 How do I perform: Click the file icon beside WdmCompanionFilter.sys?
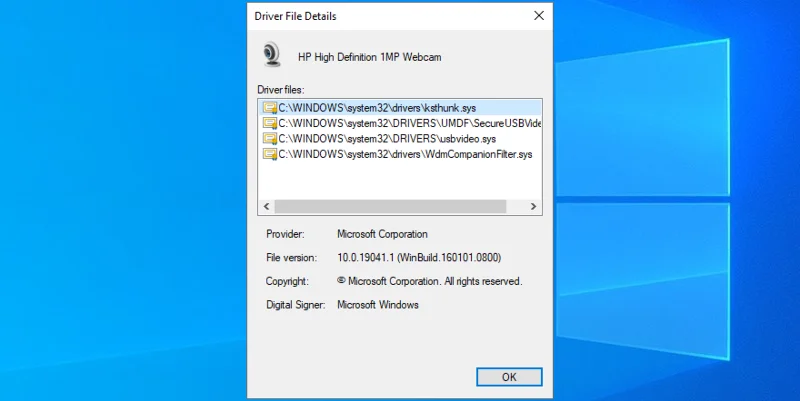point(269,154)
